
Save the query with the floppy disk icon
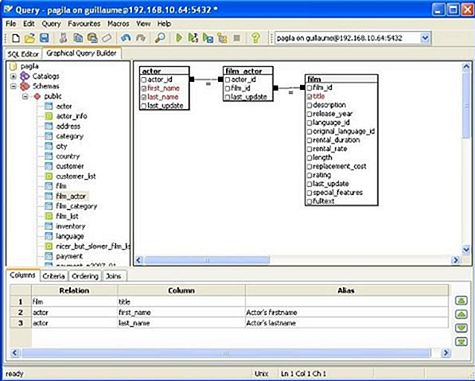pyautogui.click(x=44, y=38)
